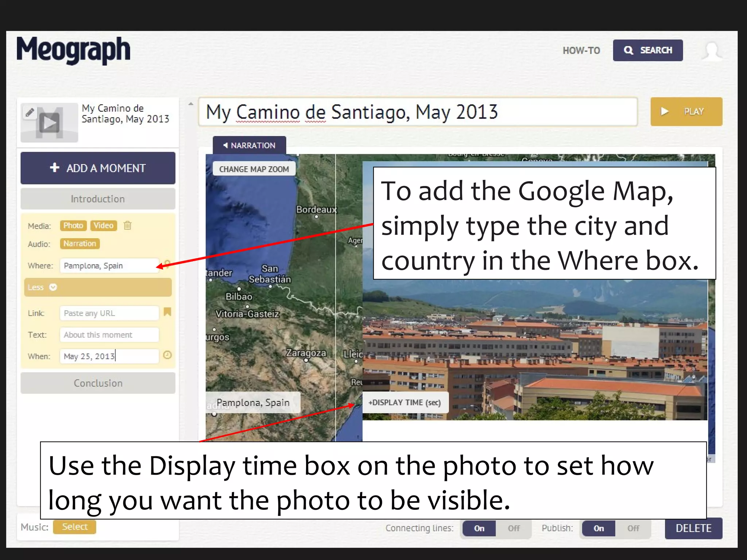The image size is (747, 560).
Task: Add a Video to the moment
Action: point(104,226)
